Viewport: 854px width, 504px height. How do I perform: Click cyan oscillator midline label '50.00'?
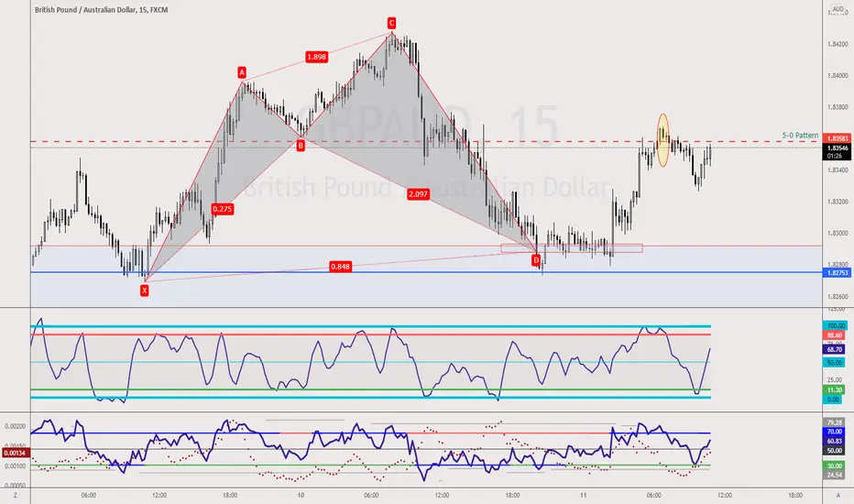click(x=835, y=362)
